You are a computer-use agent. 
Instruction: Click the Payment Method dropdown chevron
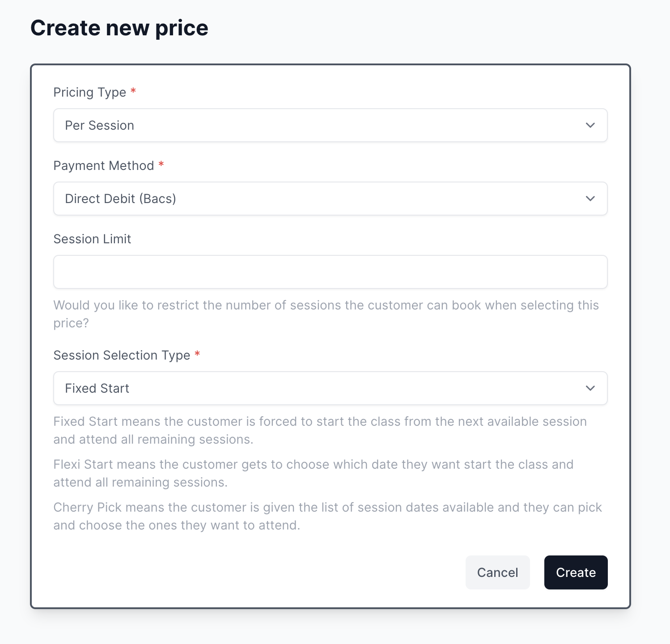(590, 199)
